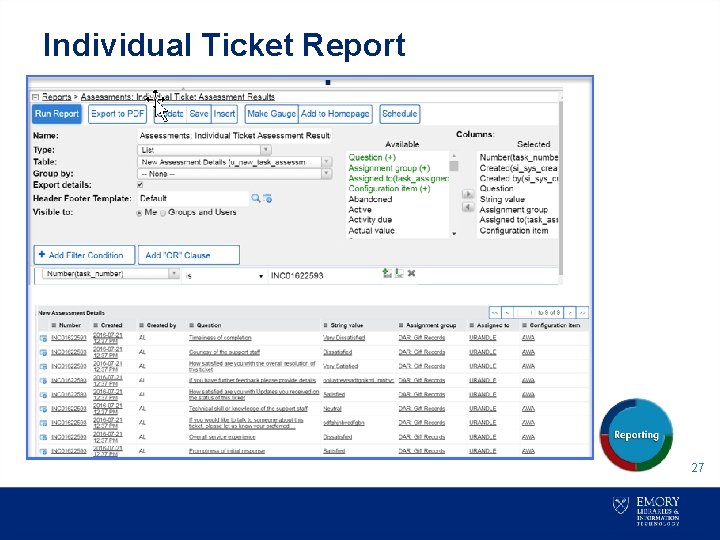
Task: Collapse the report header toggle box
Action: pyautogui.click(x=35, y=97)
